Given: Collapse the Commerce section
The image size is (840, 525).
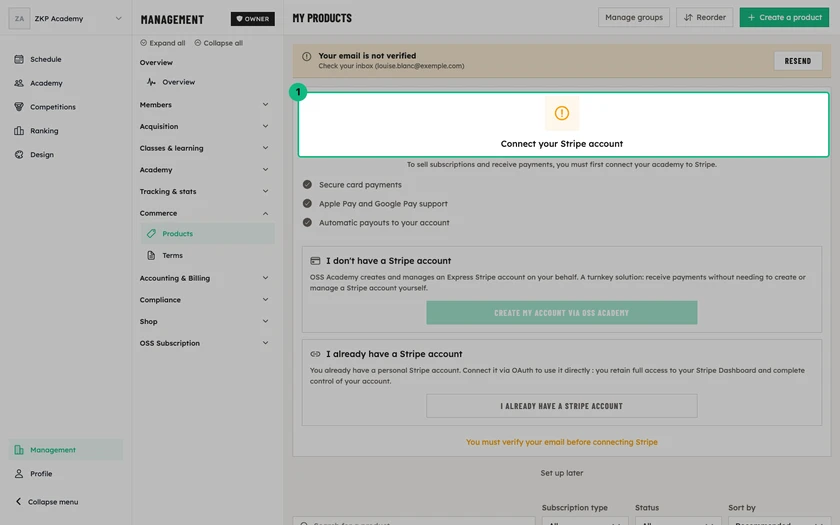Looking at the screenshot, I should [265, 213].
